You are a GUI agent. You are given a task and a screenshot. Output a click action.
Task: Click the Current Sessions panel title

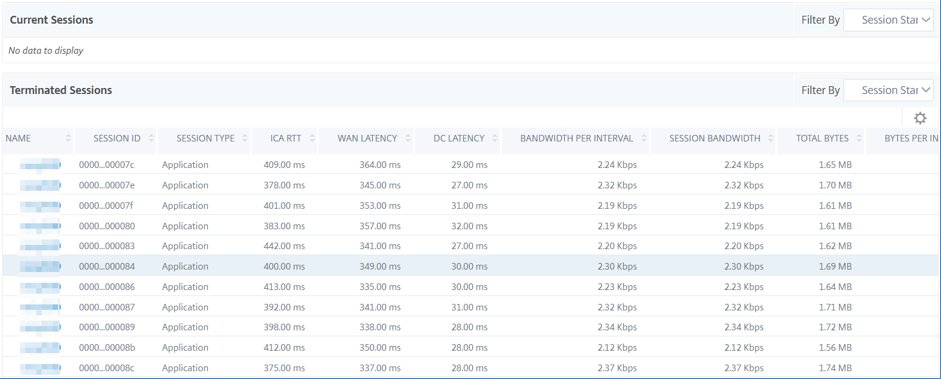52,20
